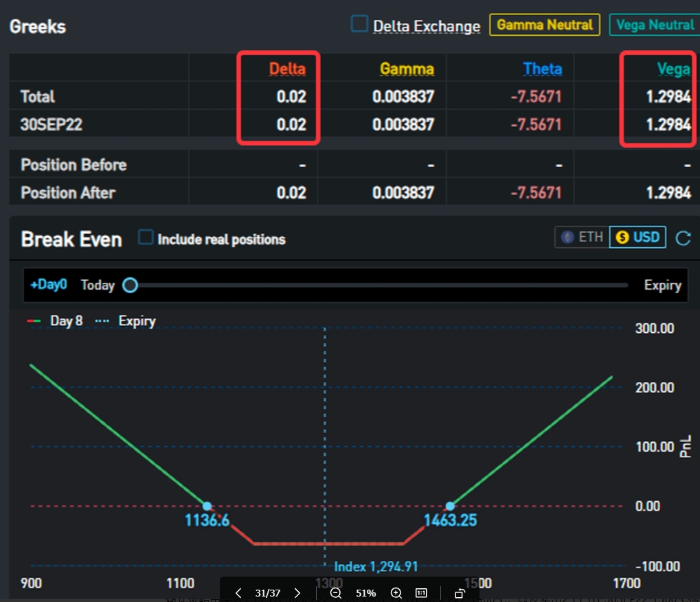Image resolution: width=700 pixels, height=602 pixels.
Task: Switch PnL currency to USD
Action: pos(637,238)
